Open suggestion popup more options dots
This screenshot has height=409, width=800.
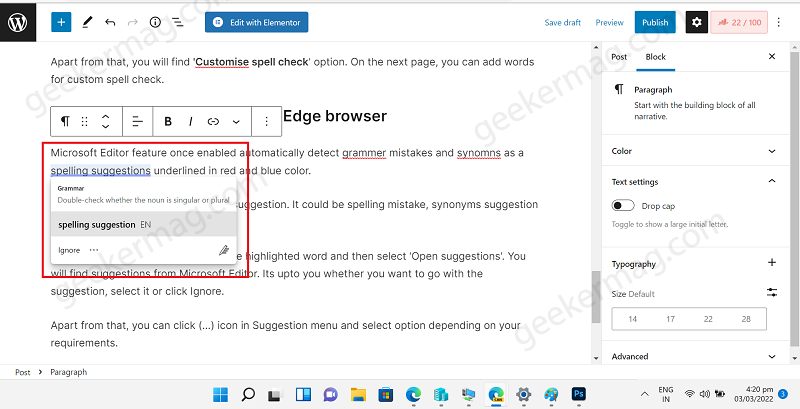click(94, 250)
